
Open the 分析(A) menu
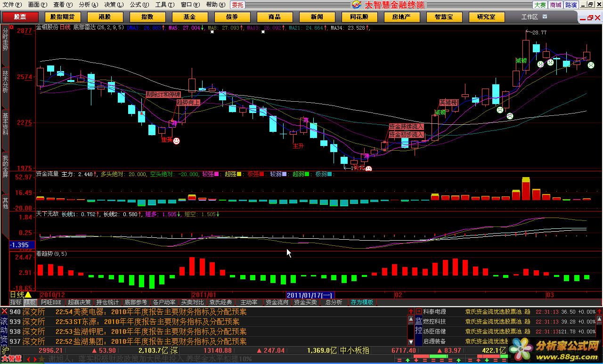tap(89, 5)
